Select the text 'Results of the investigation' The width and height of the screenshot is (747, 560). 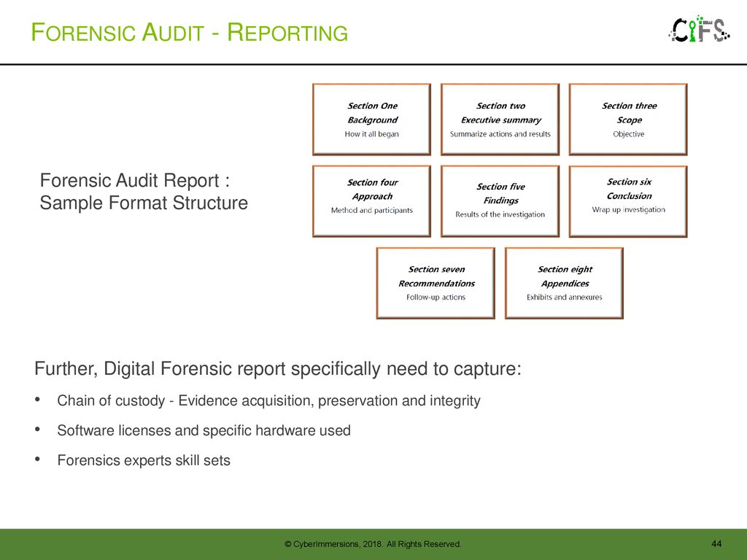(x=500, y=215)
